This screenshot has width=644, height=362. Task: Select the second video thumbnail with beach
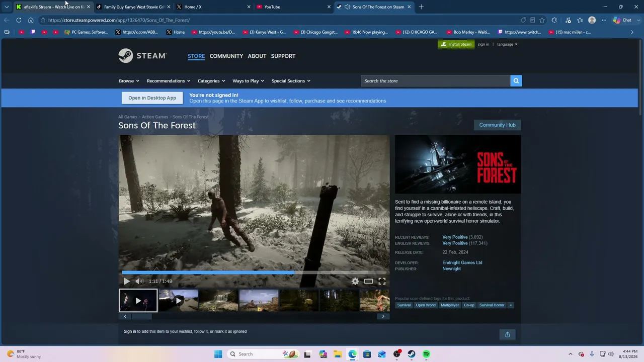[x=178, y=301]
